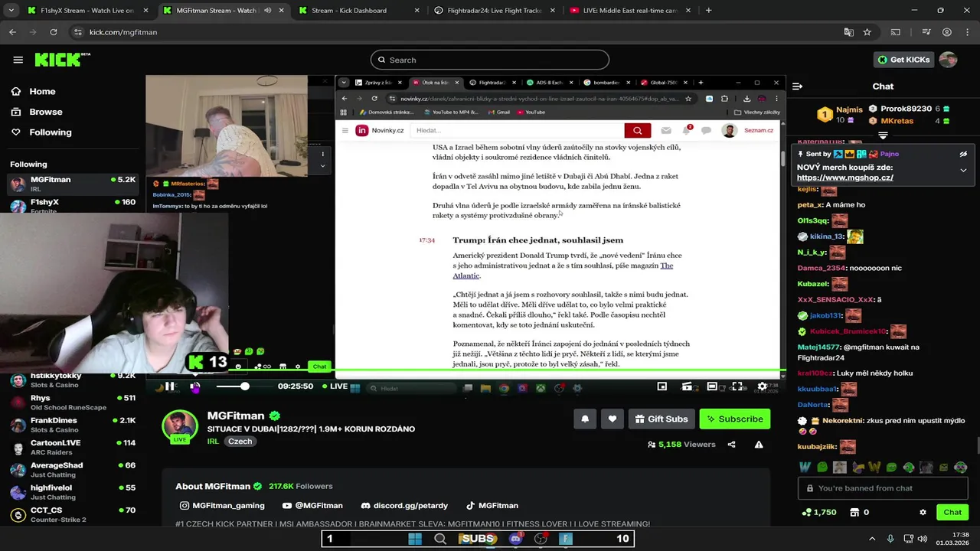
Task: Reload the kick.com page
Action: (x=53, y=32)
